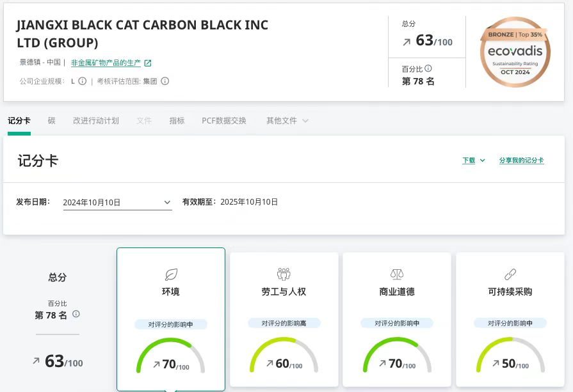Screen dimensions: 573x392
Task: Click the scales icon on 商业道德 card
Action: coord(397,274)
